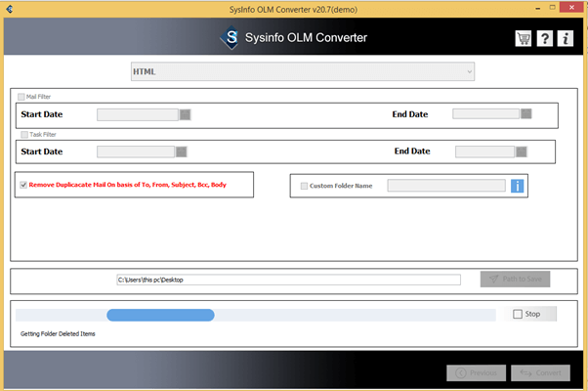Image resolution: width=588 pixels, height=391 pixels.
Task: Click Mail Filter End Date input field
Action: pyautogui.click(x=486, y=113)
